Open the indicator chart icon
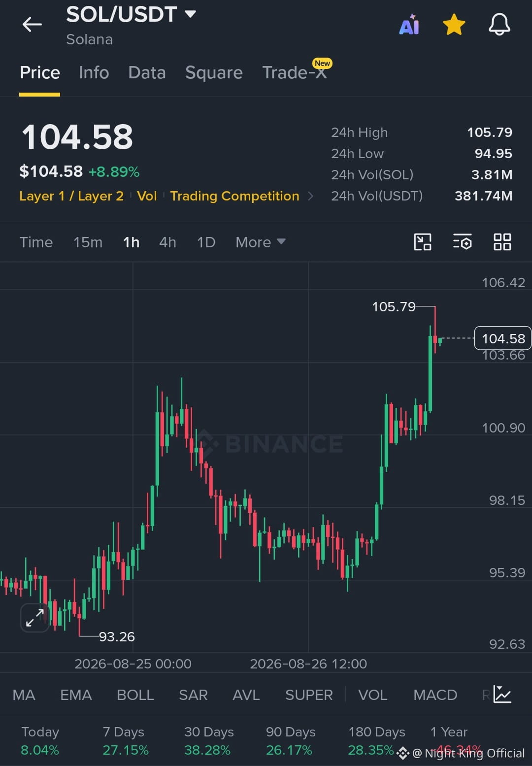This screenshot has height=766, width=532. (x=502, y=695)
